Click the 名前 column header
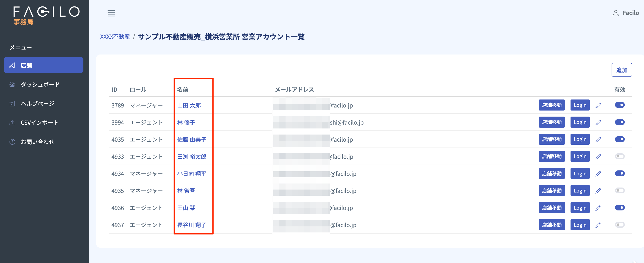Screen dimensions: 644x263 coord(182,90)
